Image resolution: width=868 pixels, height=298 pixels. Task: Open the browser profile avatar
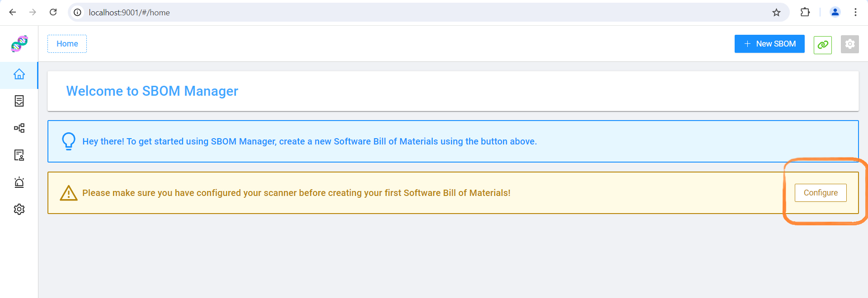pyautogui.click(x=835, y=12)
